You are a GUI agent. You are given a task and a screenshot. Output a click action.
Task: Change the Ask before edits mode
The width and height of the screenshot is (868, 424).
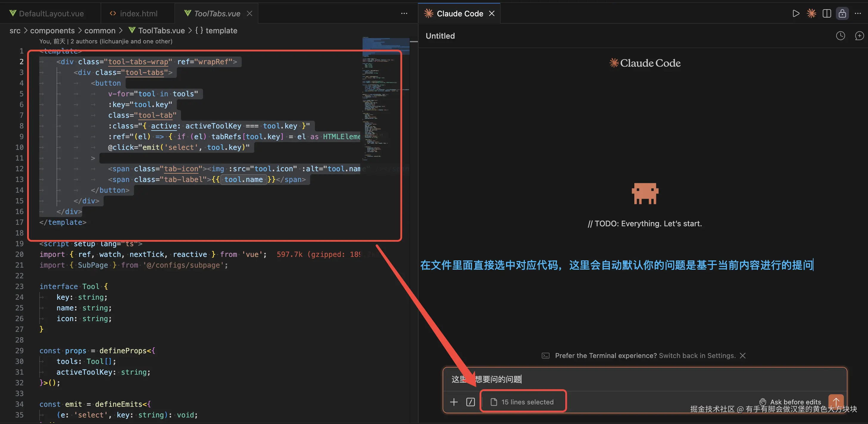click(x=790, y=402)
